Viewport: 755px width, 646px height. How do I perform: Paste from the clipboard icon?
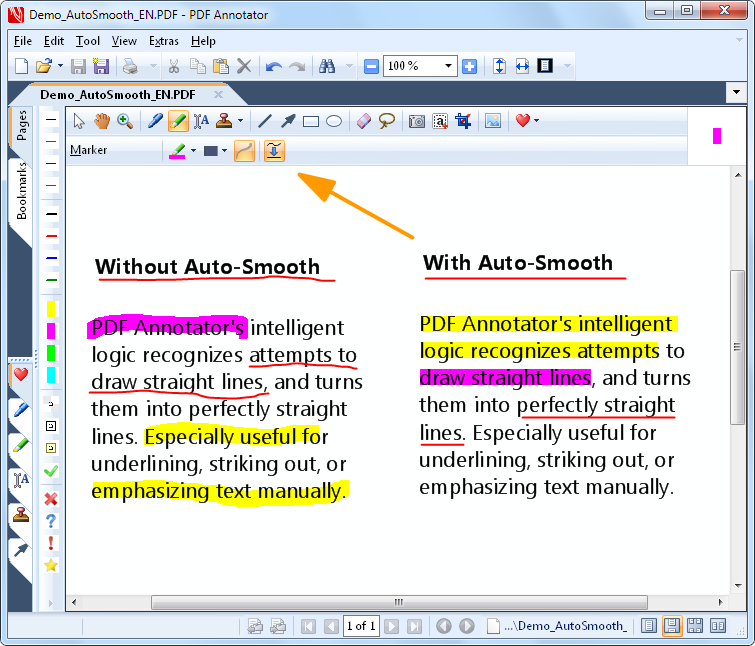pos(221,66)
